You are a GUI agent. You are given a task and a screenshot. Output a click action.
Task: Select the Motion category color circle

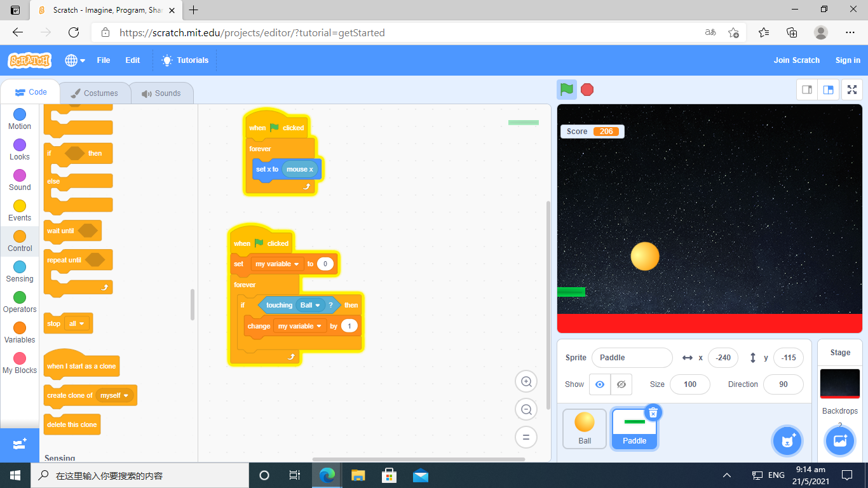(20, 114)
